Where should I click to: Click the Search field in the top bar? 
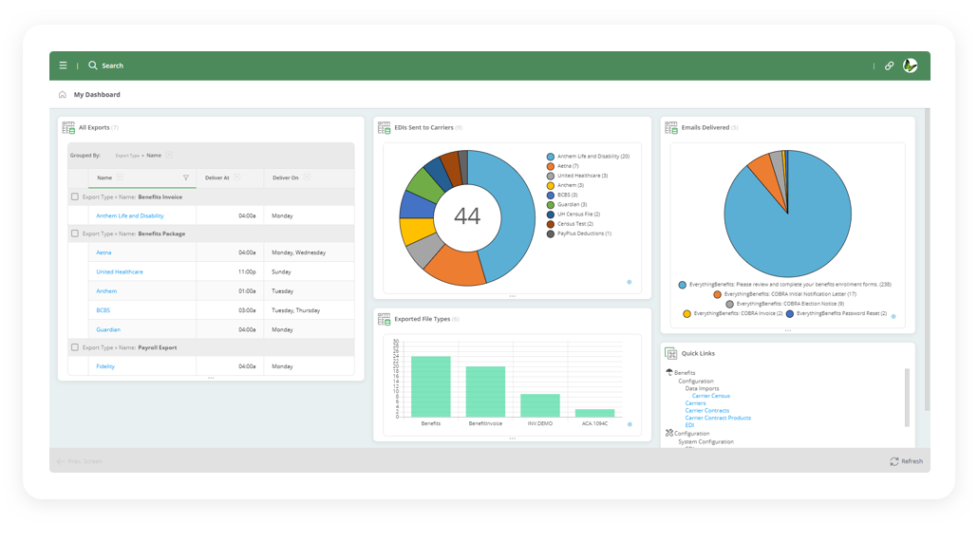click(114, 65)
